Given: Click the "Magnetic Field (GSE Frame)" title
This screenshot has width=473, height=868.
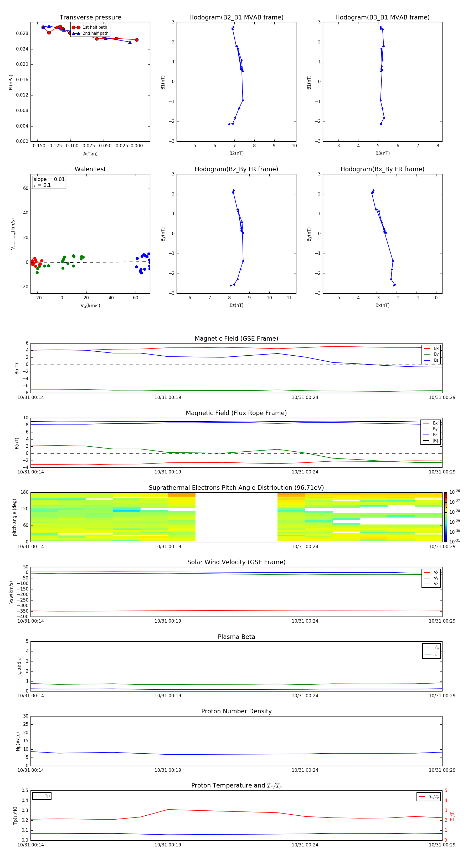Looking at the screenshot, I should point(236,339).
